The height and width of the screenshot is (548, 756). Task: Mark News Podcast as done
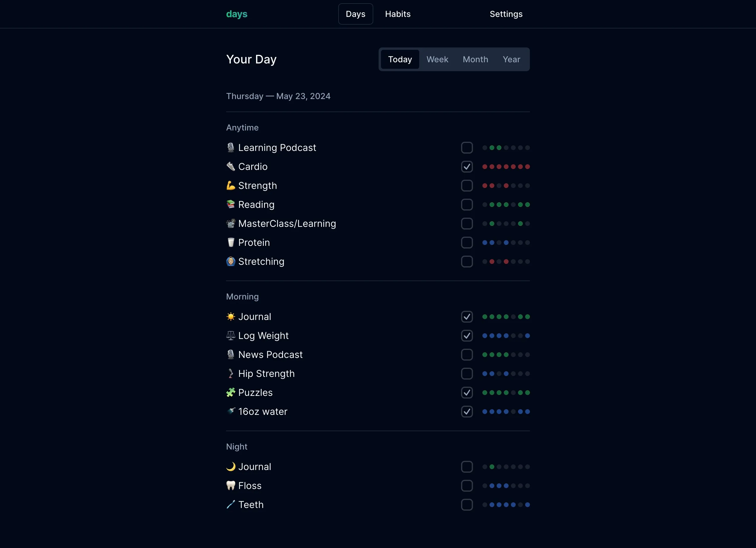point(467,354)
